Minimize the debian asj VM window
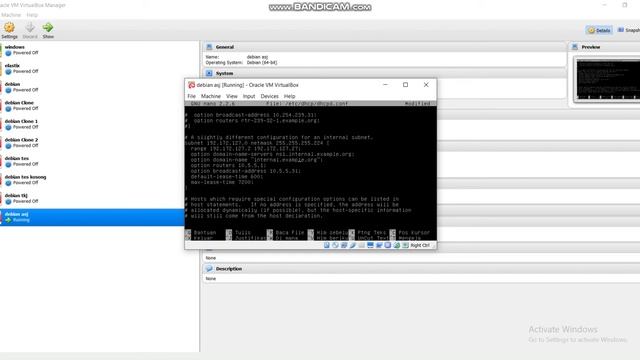The width and height of the screenshot is (640, 360). [385, 85]
